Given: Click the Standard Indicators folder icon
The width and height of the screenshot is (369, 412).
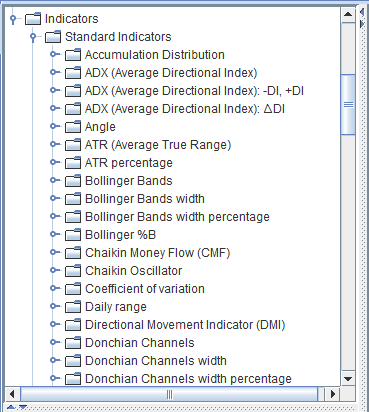Looking at the screenshot, I should [x=53, y=37].
